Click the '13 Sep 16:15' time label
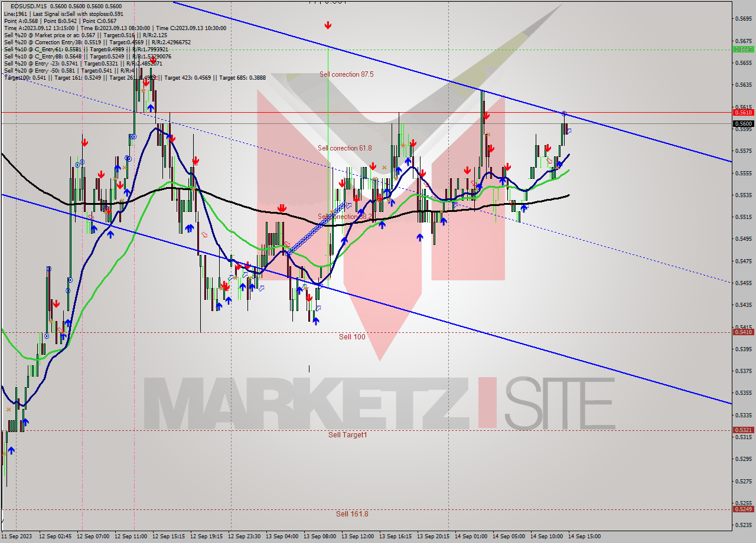Viewport: 756px width, 543px height. [x=395, y=537]
